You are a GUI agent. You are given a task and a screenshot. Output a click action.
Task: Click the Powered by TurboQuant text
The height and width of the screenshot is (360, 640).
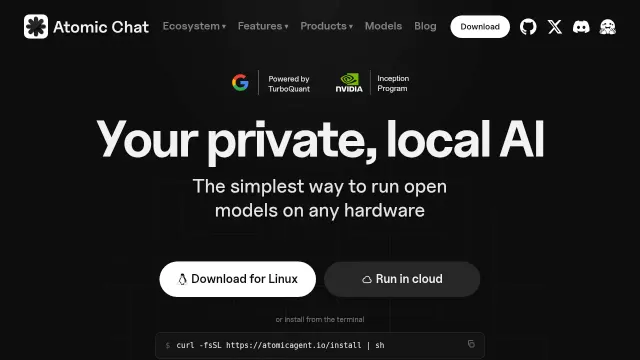pos(289,84)
